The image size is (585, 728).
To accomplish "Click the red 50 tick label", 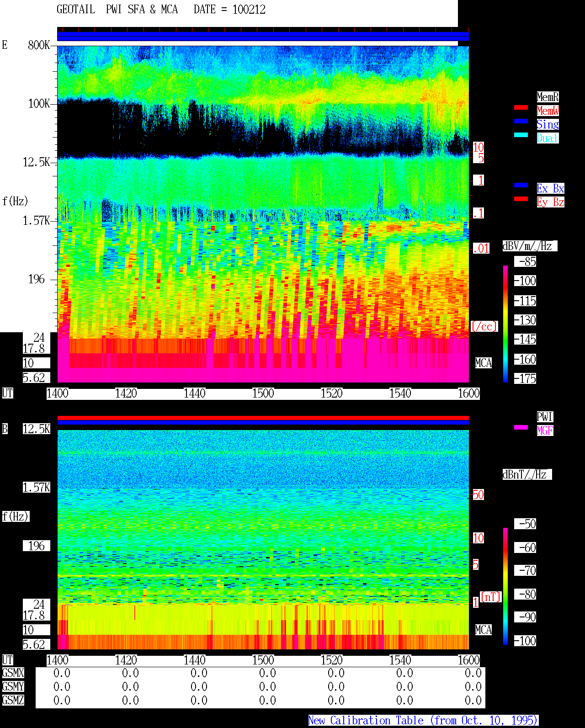I will point(478,494).
